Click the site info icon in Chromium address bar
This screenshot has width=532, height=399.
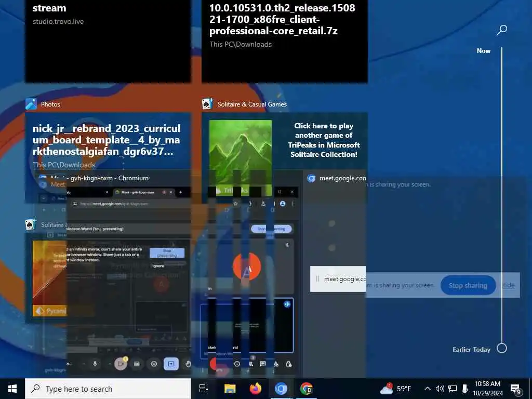[x=75, y=204]
